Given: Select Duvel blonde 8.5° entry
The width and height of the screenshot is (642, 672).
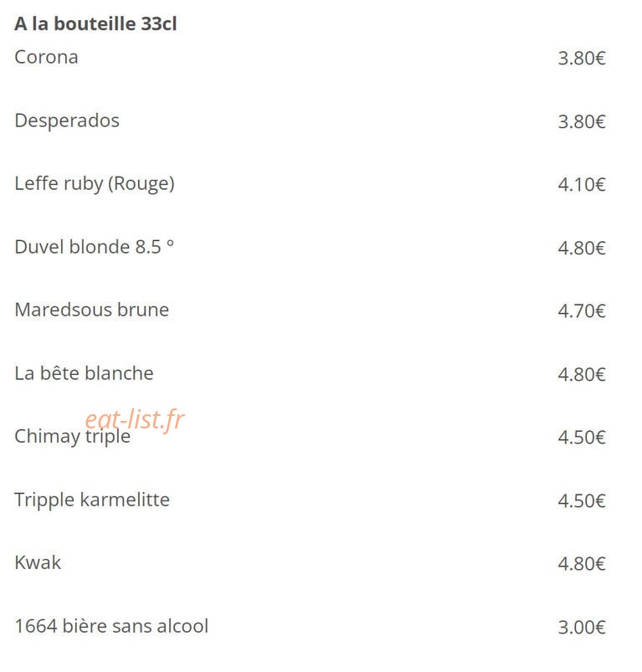Looking at the screenshot, I should [95, 247].
